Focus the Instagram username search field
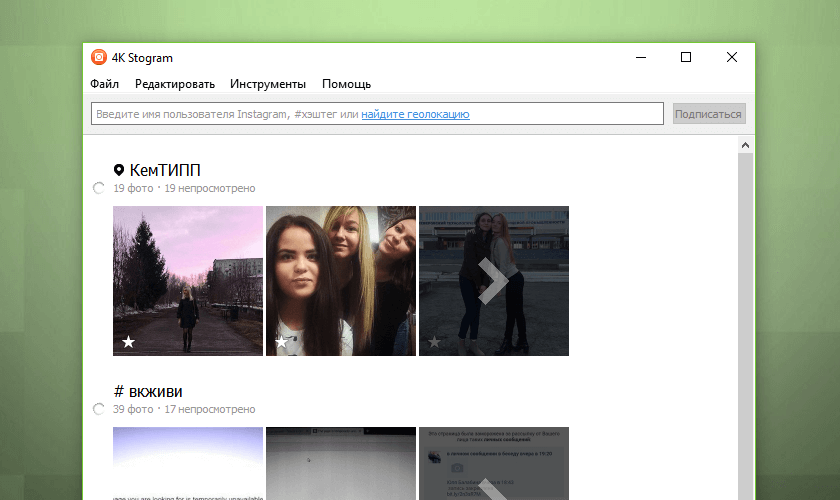Viewport: 840px width, 500px height. (377, 114)
